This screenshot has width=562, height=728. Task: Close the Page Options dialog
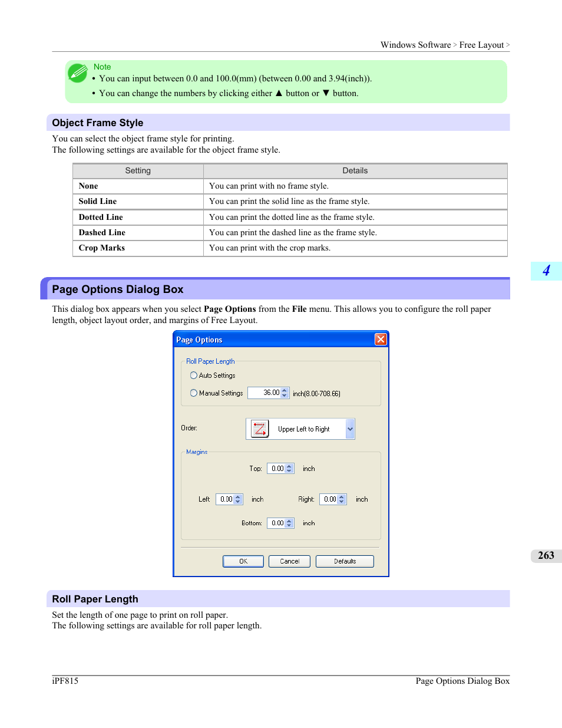(381, 340)
